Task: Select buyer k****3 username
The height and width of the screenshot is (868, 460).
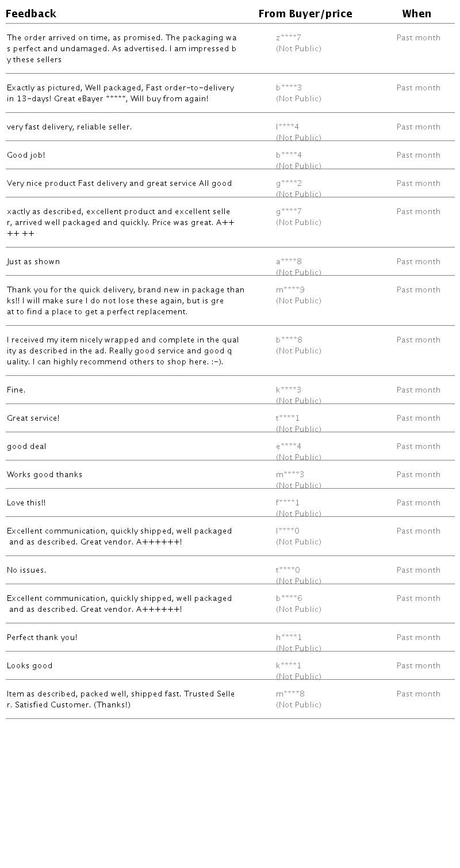Action: click(289, 390)
